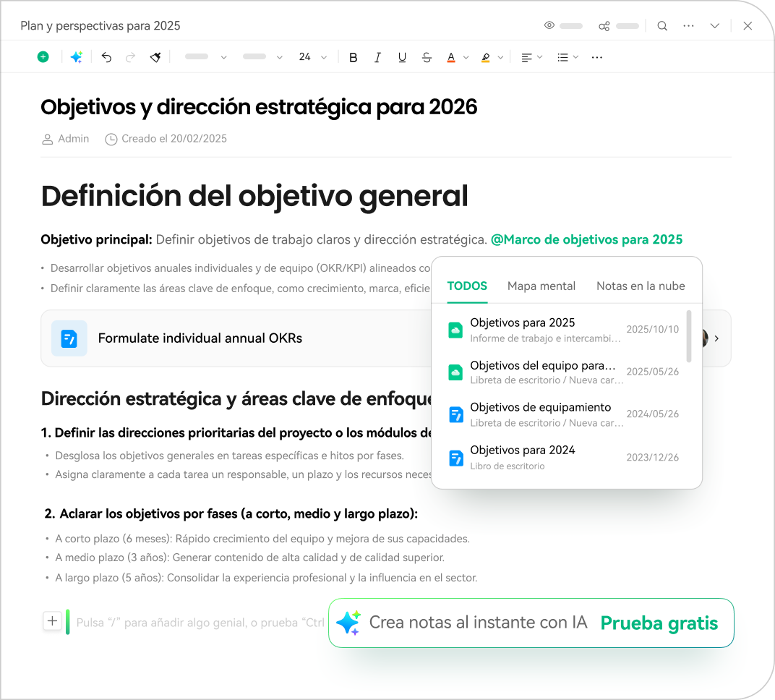
Task: Open the share icon in title bar
Action: (x=604, y=26)
